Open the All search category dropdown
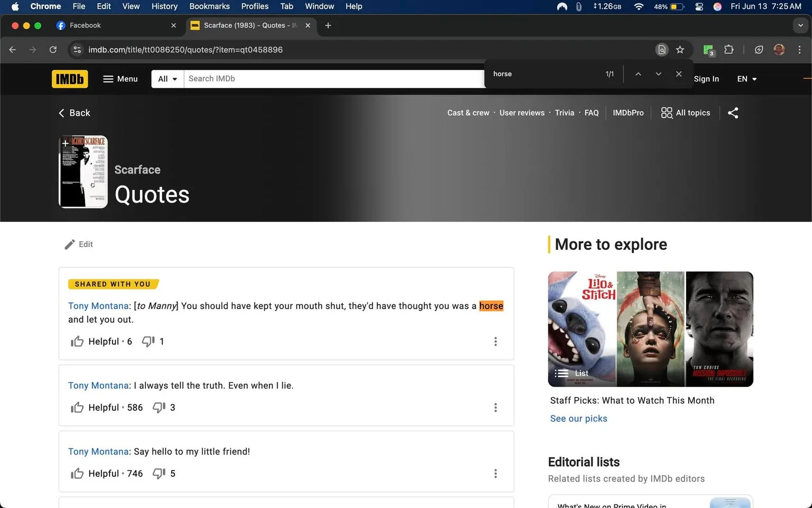Viewport: 812px width, 508px height. [167, 78]
